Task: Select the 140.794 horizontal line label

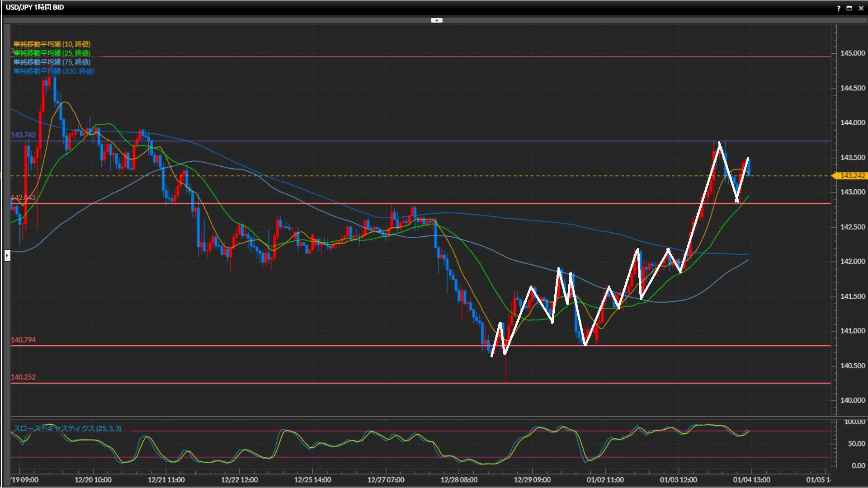Action: [x=23, y=340]
